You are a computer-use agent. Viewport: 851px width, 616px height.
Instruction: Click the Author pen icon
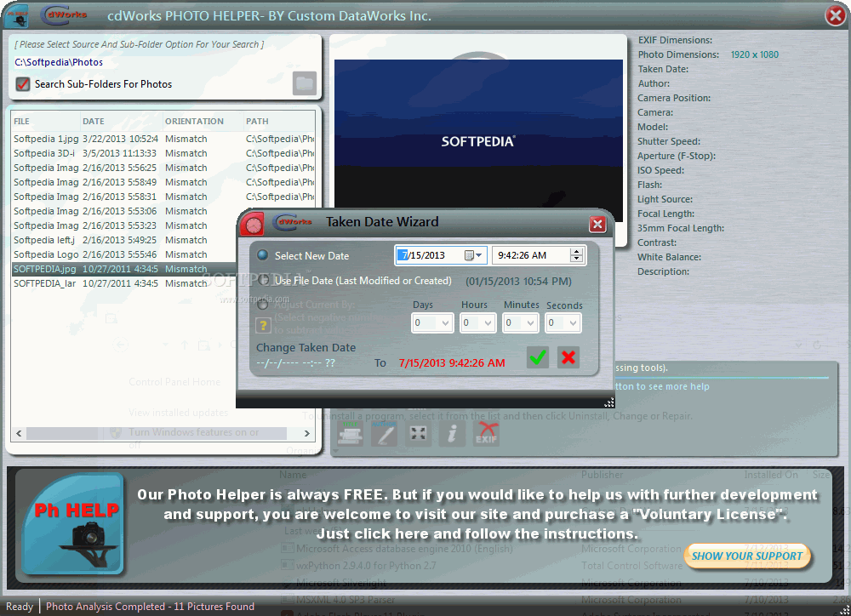[x=385, y=434]
